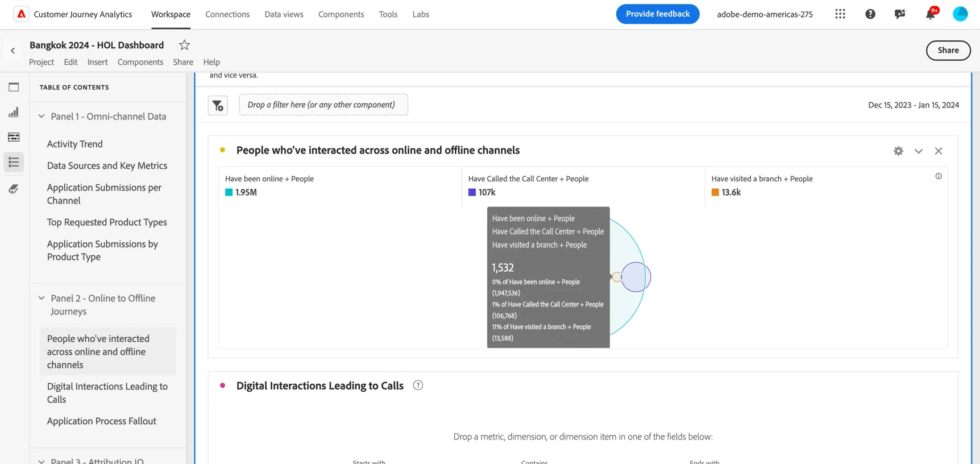Open the Help menu
980x464 pixels.
click(x=211, y=62)
